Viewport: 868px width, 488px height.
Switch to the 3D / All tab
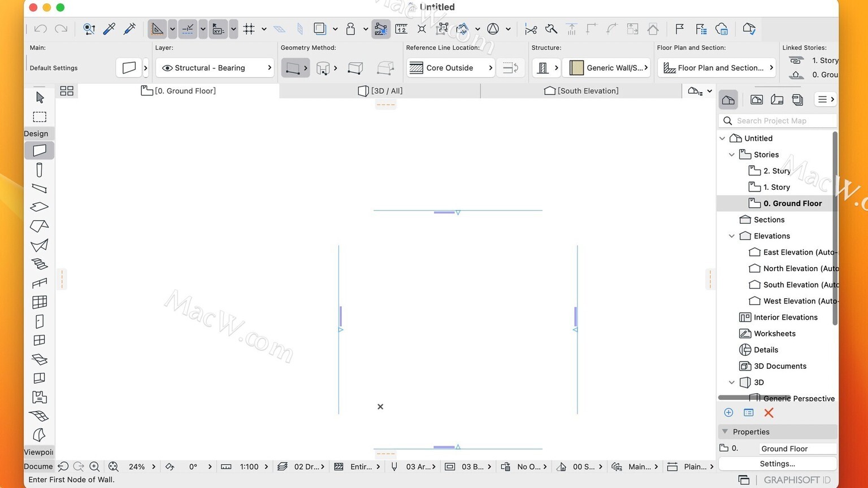[380, 91]
